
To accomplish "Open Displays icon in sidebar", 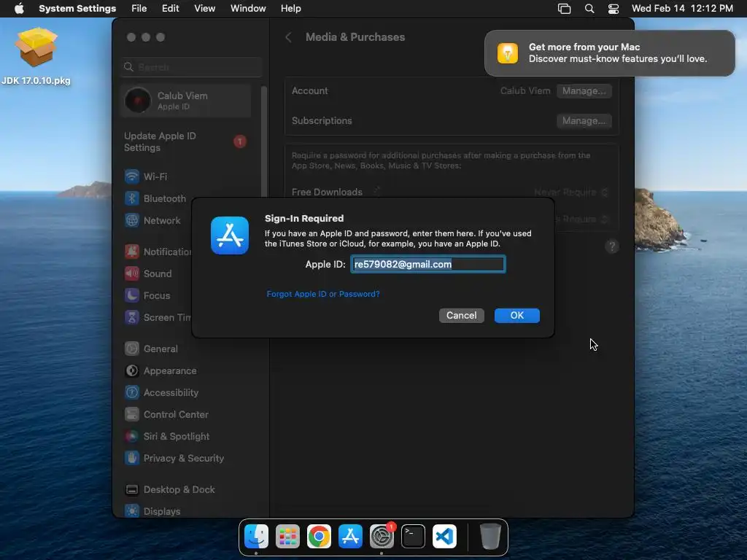I will [132, 511].
